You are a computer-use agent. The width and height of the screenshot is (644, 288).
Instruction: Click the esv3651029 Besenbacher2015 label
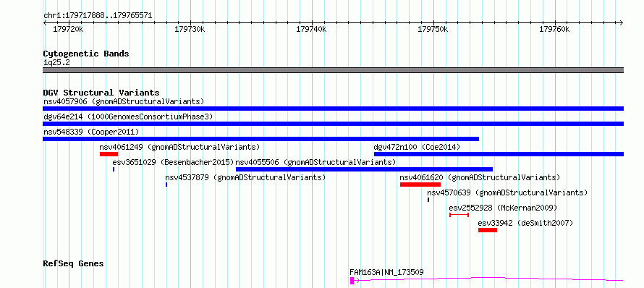pyautogui.click(x=173, y=162)
